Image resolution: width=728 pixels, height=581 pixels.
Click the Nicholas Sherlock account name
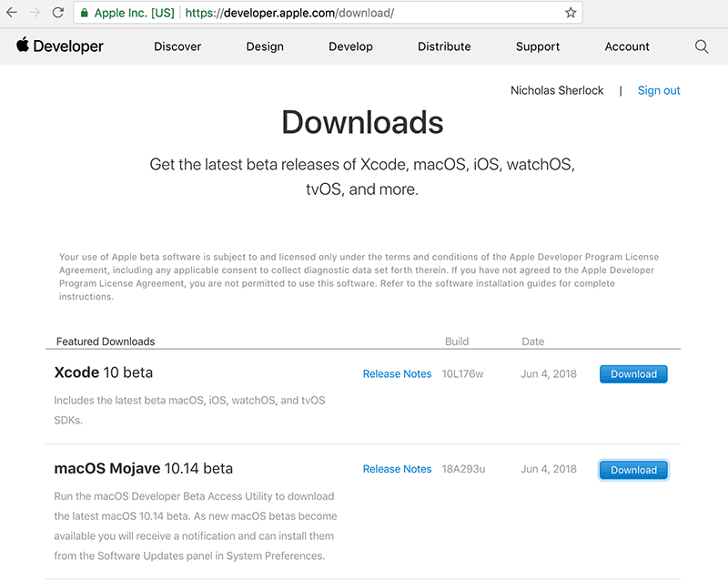557,90
